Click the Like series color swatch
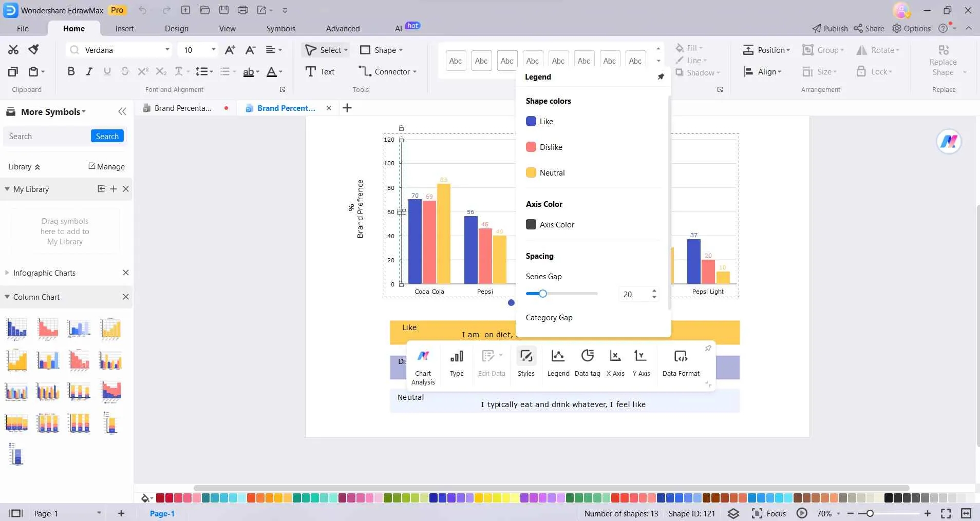Screen dimensions: 980x521 point(531,121)
